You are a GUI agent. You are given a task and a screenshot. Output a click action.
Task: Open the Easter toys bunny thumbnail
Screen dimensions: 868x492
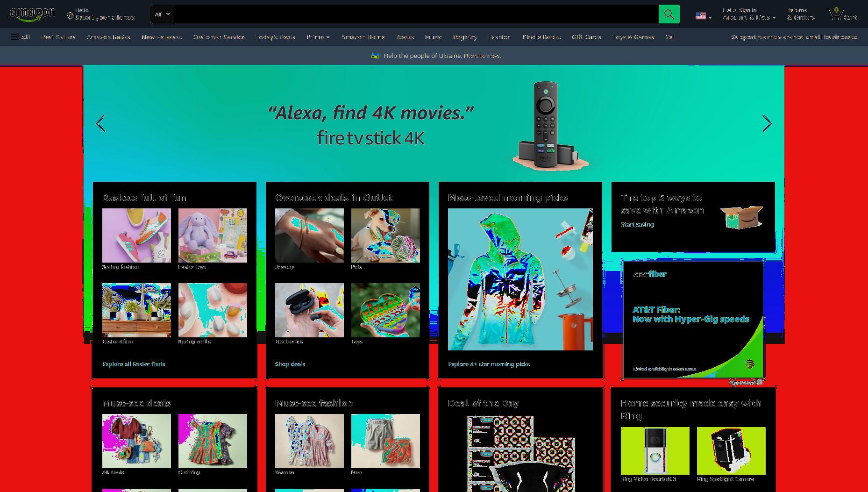click(x=213, y=235)
